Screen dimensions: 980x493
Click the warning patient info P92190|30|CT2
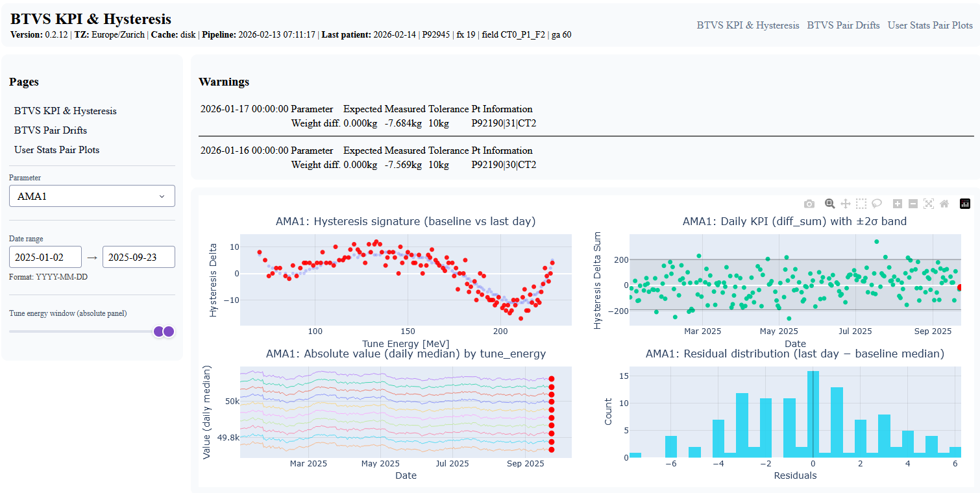(x=504, y=165)
